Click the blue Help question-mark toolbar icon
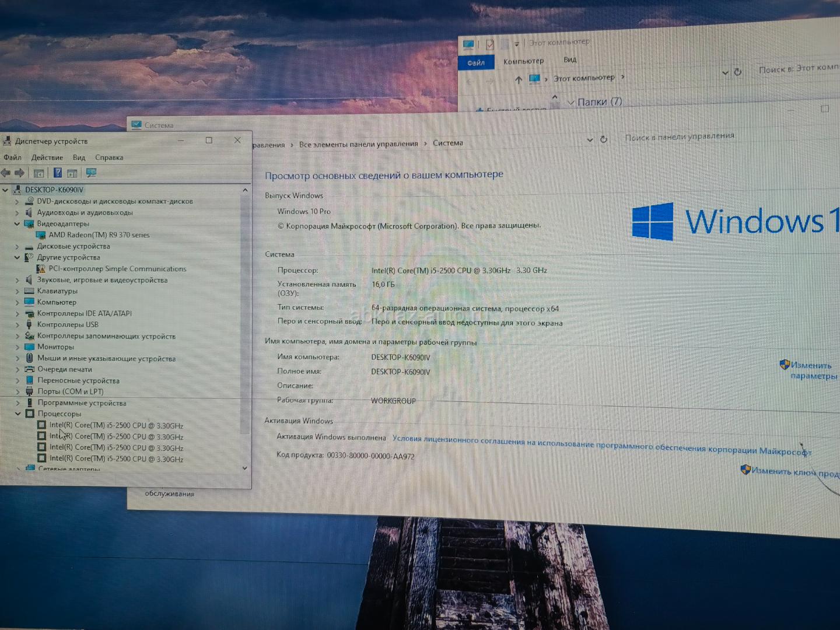 pyautogui.click(x=57, y=173)
